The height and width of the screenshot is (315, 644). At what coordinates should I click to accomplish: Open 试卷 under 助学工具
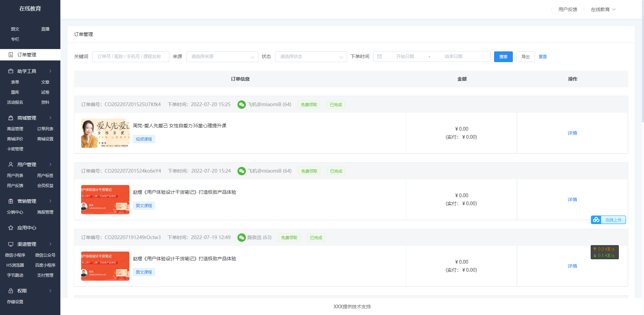tap(45, 92)
